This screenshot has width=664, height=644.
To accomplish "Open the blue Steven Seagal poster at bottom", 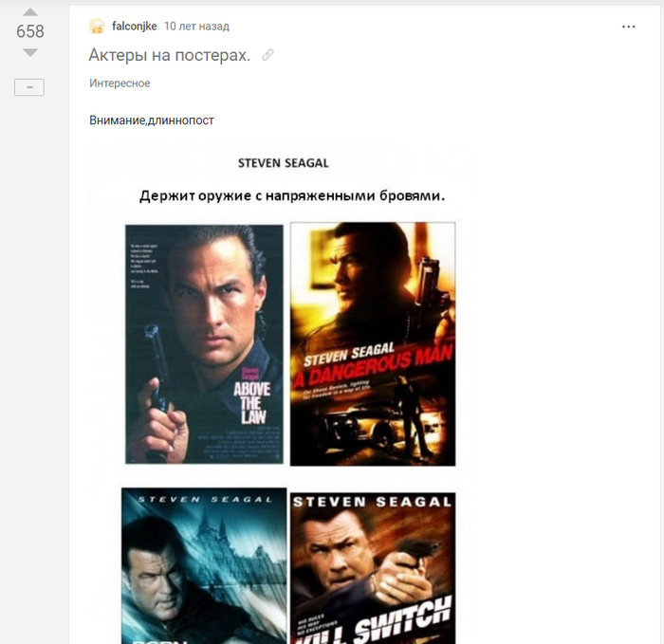I will point(204,566).
